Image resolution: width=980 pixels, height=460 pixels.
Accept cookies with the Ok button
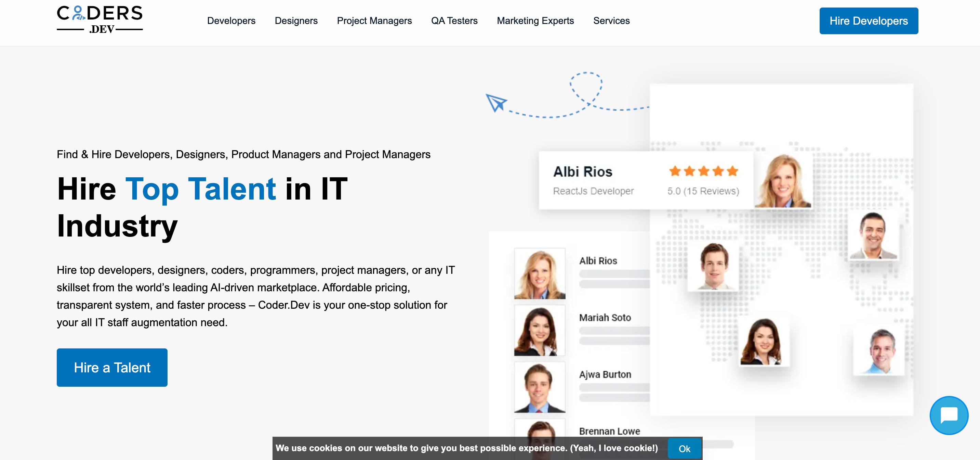(684, 449)
